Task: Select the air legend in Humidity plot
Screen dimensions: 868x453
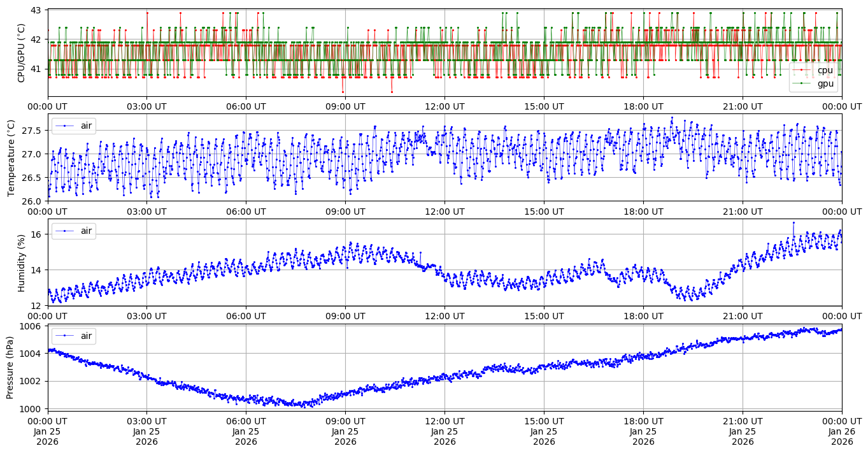Action: click(x=86, y=231)
